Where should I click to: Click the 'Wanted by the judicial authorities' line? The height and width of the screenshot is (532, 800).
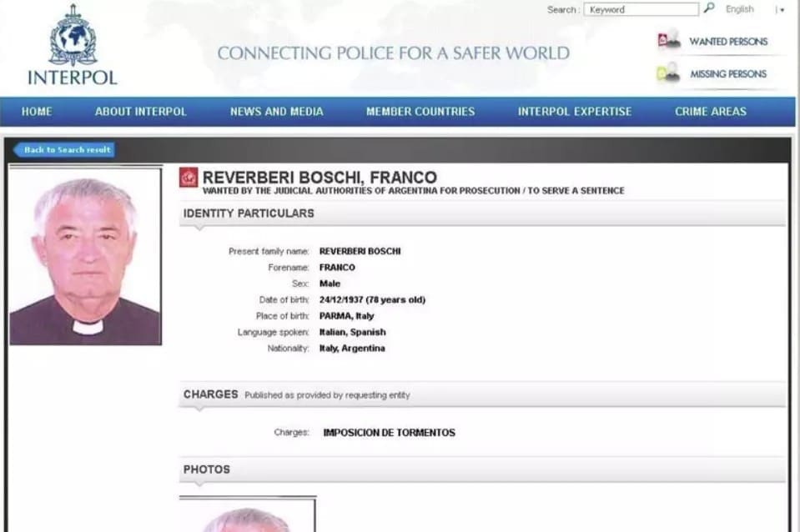(413, 191)
